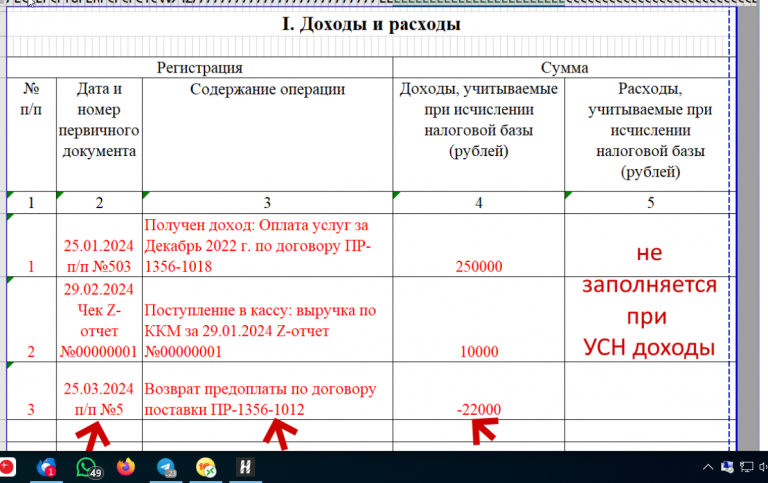Click red row number '2' in first column
The image size is (768, 483).
tap(31, 351)
